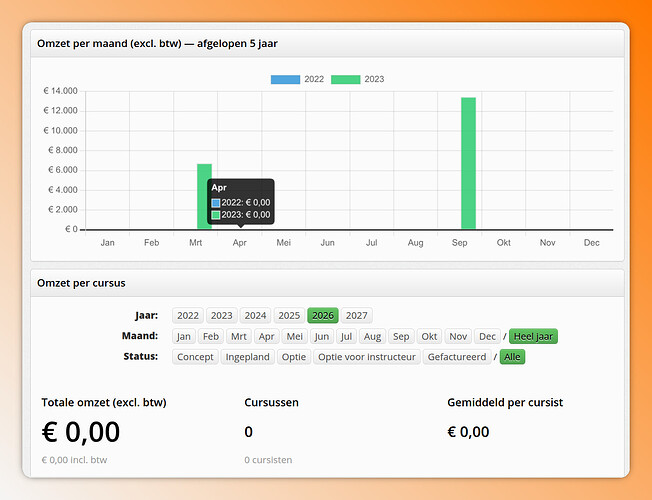The width and height of the screenshot is (652, 500).
Task: Select year 2024 filter
Action: (255, 316)
